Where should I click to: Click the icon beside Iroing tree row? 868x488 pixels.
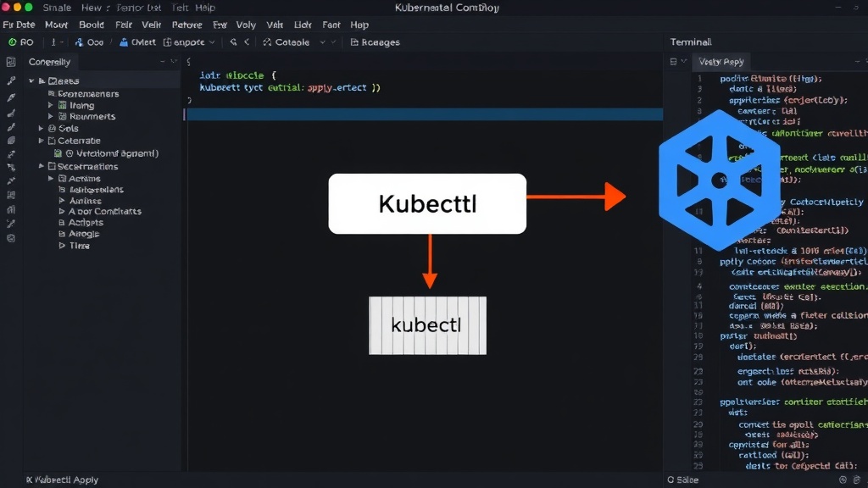coord(63,105)
